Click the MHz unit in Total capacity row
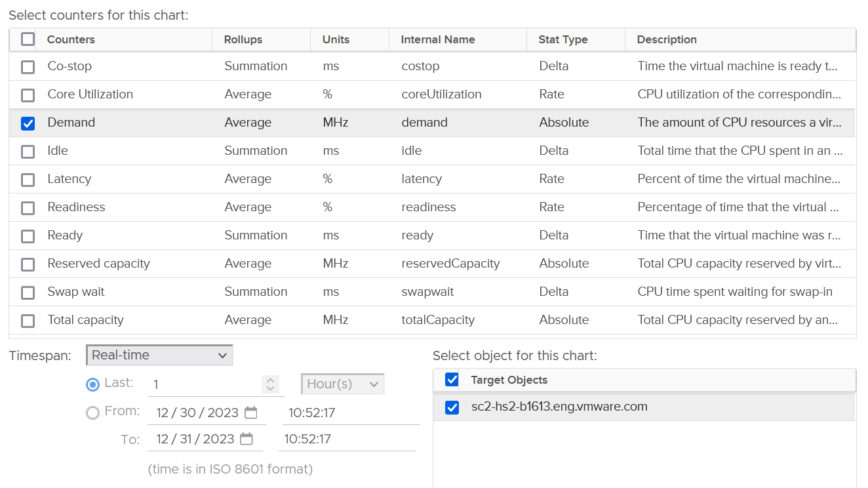Image resolution: width=868 pixels, height=488 pixels. pyautogui.click(x=336, y=320)
